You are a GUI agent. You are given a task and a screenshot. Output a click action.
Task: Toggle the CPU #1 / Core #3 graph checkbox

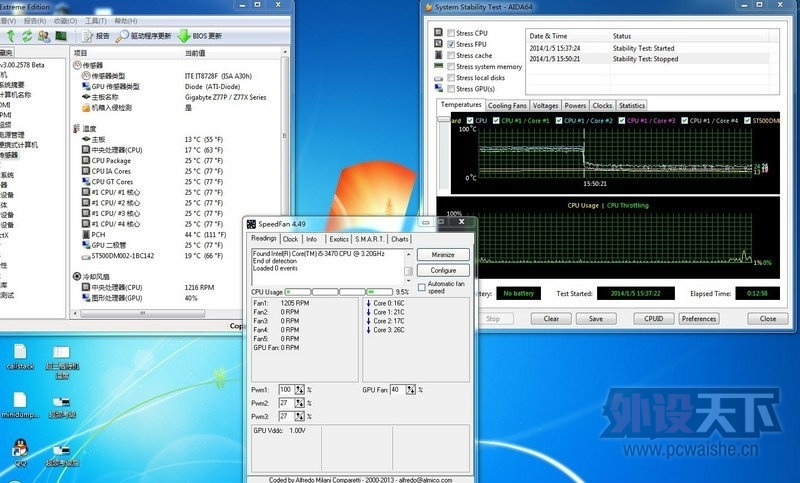click(621, 120)
